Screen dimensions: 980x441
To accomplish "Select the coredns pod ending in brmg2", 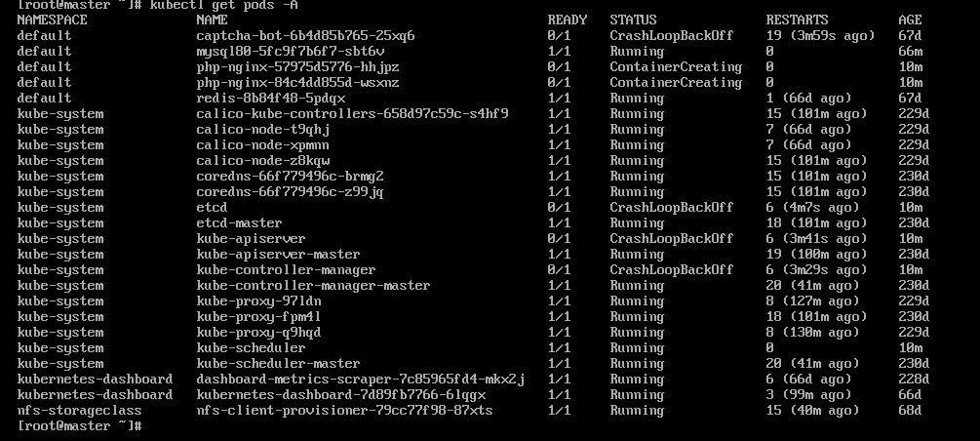I will click(x=290, y=176).
